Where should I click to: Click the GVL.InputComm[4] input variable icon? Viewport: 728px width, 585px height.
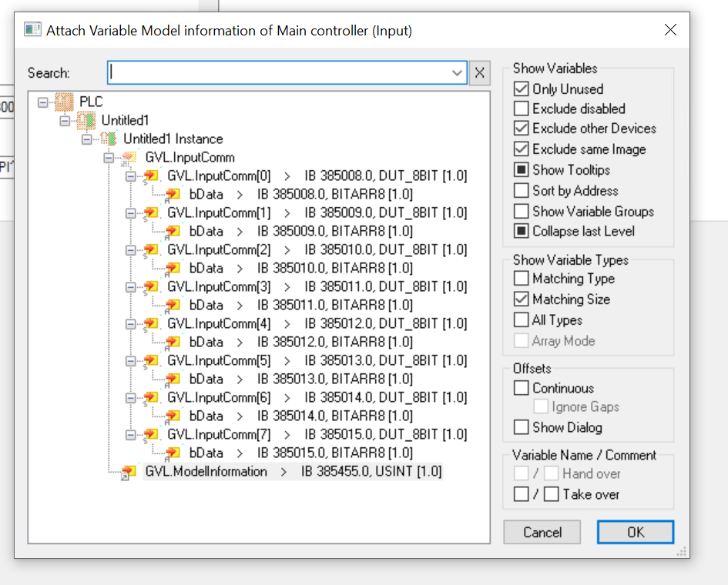150,324
